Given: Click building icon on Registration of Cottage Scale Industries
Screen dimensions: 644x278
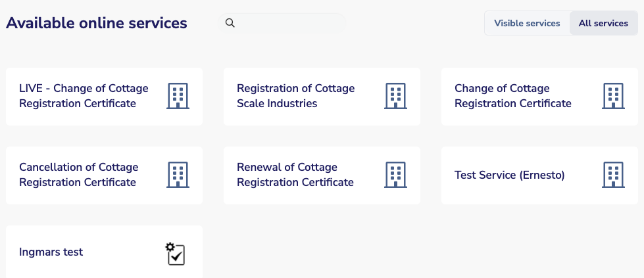Looking at the screenshot, I should pyautogui.click(x=395, y=96).
